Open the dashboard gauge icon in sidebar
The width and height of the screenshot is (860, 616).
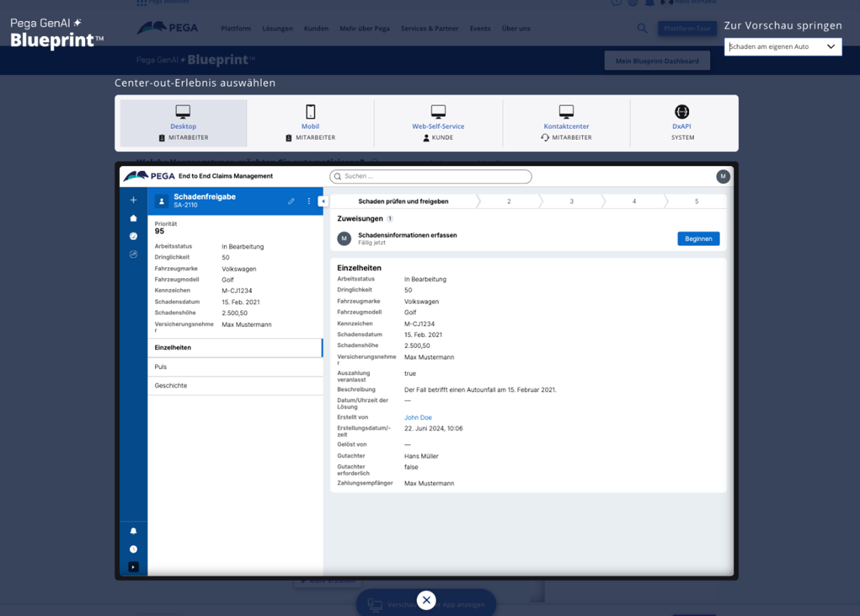(134, 236)
